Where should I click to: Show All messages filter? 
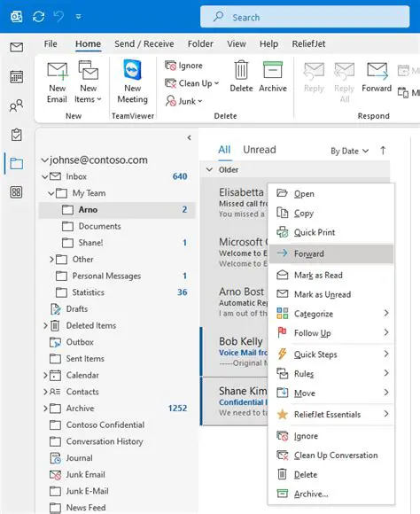coord(224,150)
